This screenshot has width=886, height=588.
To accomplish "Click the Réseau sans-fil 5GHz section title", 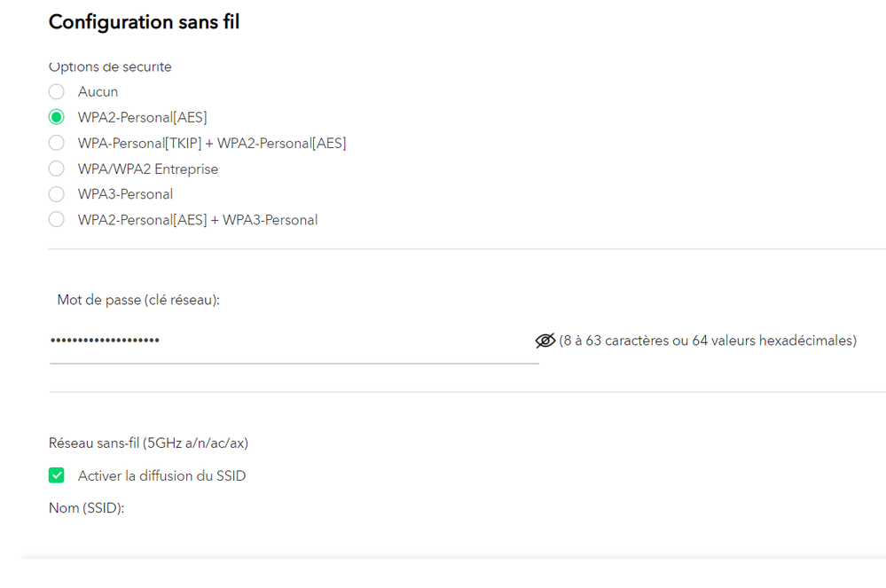I will tap(154, 443).
